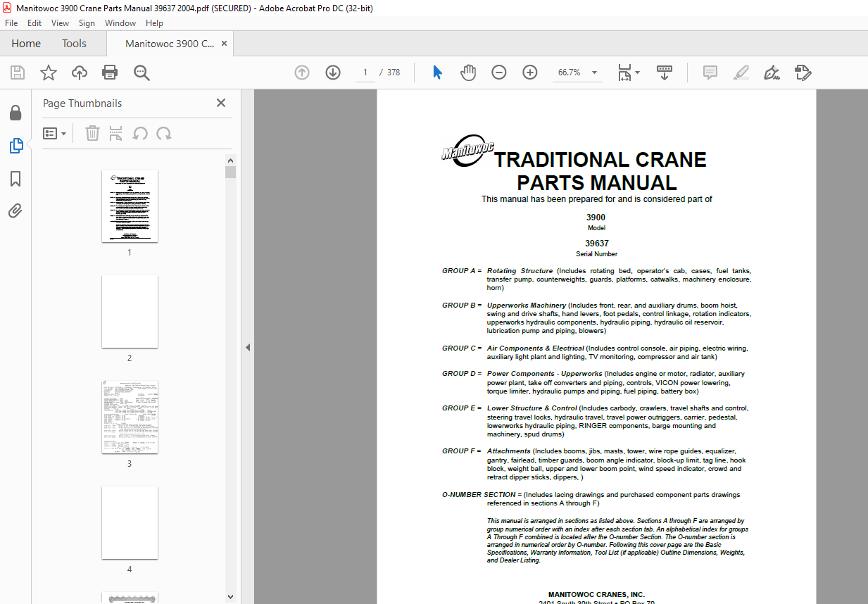The height and width of the screenshot is (604, 868).
Task: Close the Page Thumbnails panel
Action: click(221, 103)
